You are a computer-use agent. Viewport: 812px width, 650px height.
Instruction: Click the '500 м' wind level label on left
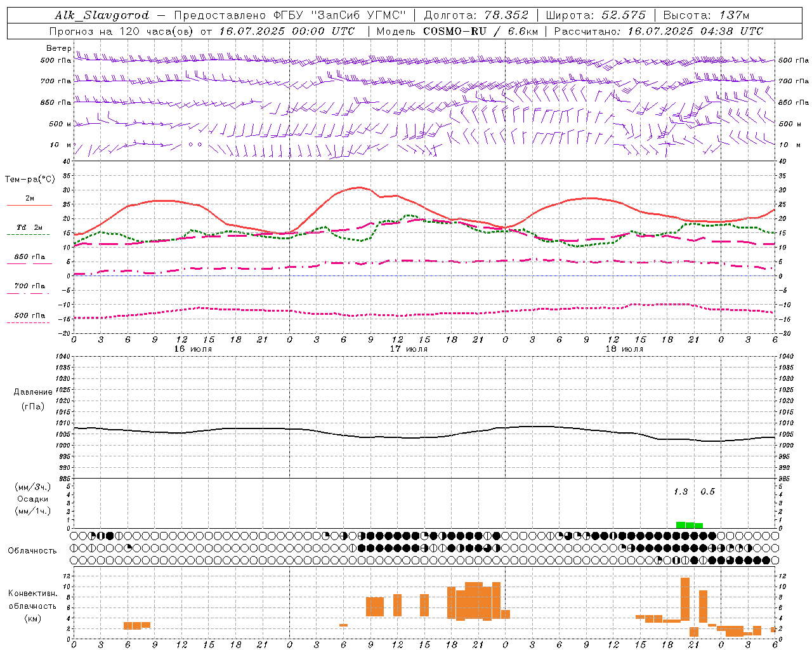tap(60, 124)
